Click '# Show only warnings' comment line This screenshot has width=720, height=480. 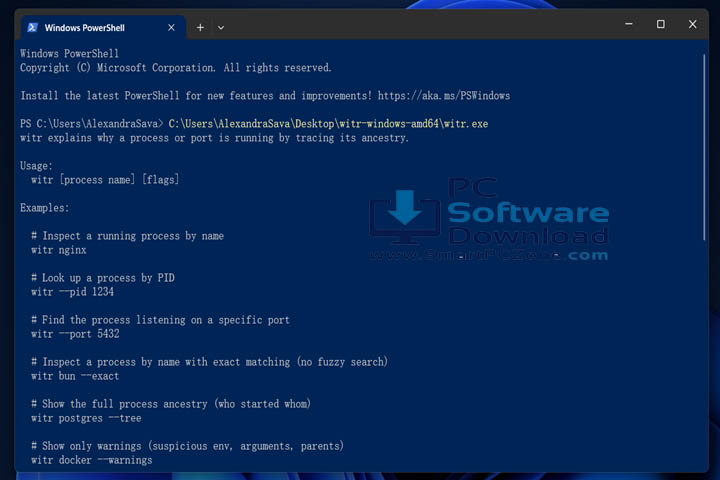point(187,446)
